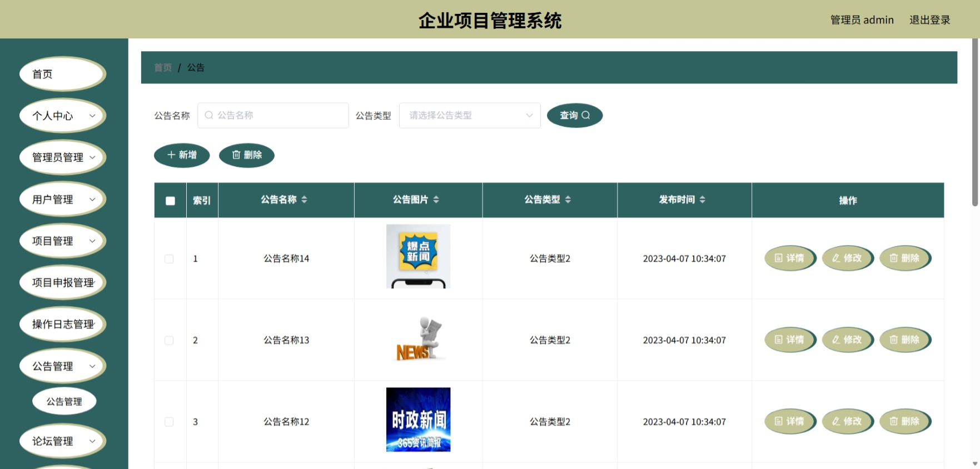Screen dimensions: 980x469
Task: Click the toolbar 删除 batch button
Action: (x=247, y=154)
